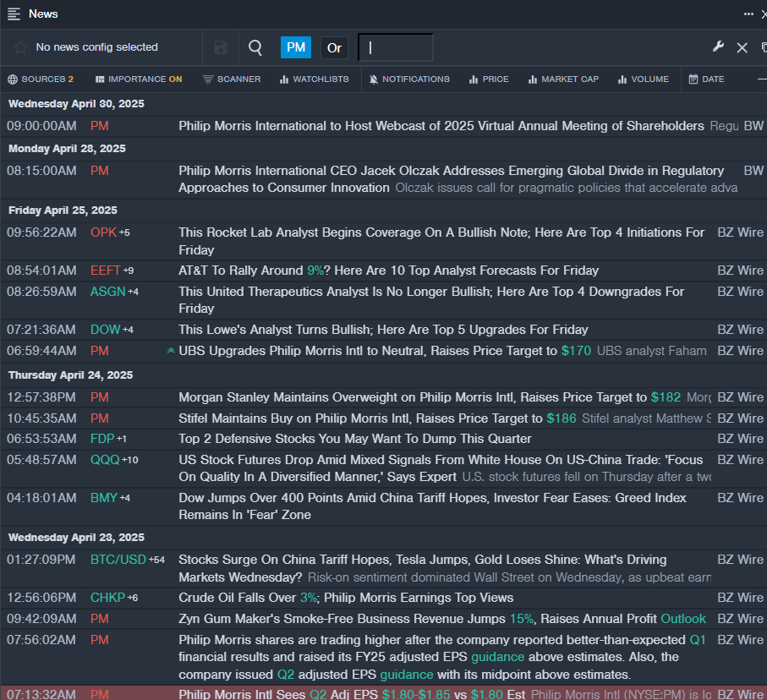
Task: Click the DOW ticker symbol
Action: 105,330
